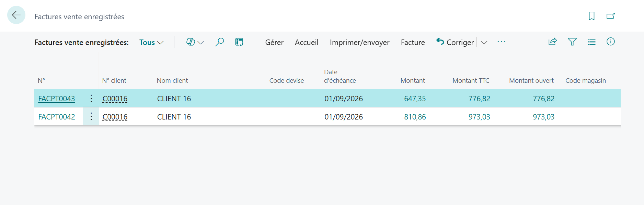Image resolution: width=644 pixels, height=205 pixels.
Task: Open customer C00016 in second row
Action: [x=115, y=117]
